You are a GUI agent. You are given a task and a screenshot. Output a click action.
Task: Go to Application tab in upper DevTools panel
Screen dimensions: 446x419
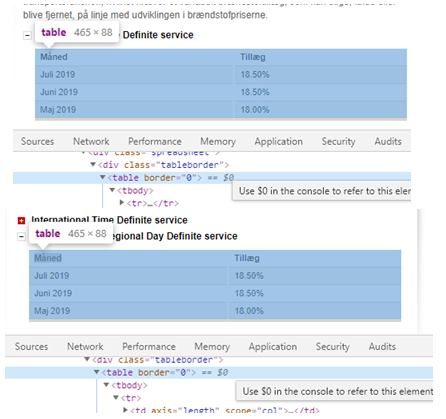(279, 141)
